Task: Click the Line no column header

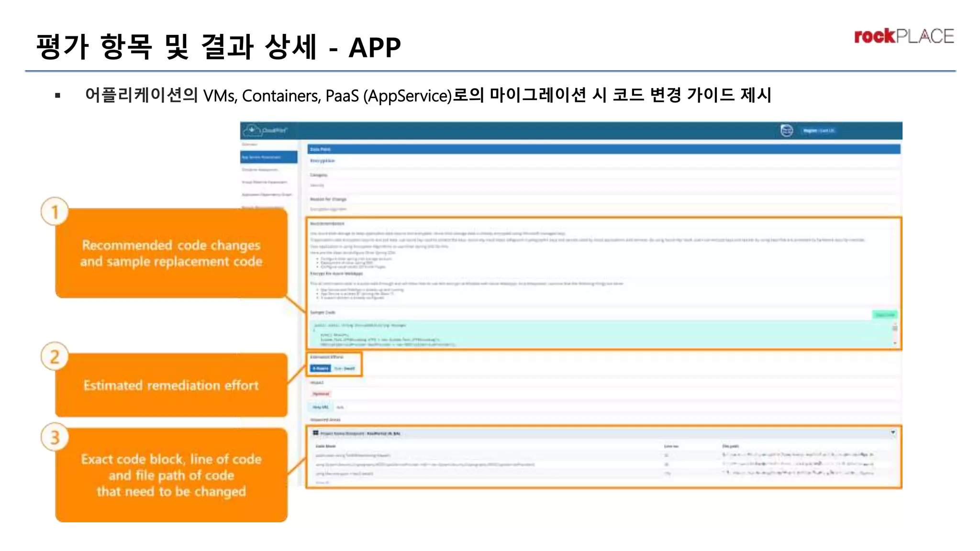Action: pyautogui.click(x=671, y=446)
